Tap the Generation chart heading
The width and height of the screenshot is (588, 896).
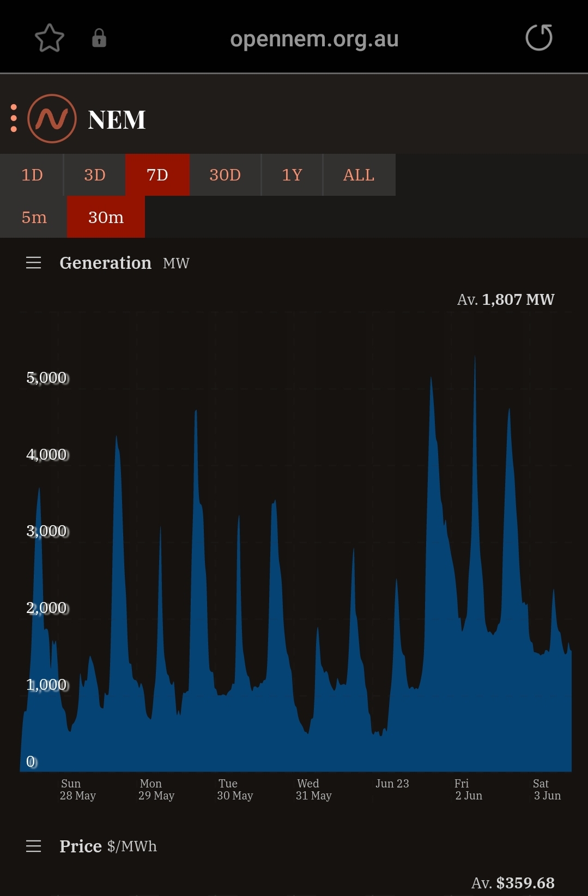coord(105,263)
